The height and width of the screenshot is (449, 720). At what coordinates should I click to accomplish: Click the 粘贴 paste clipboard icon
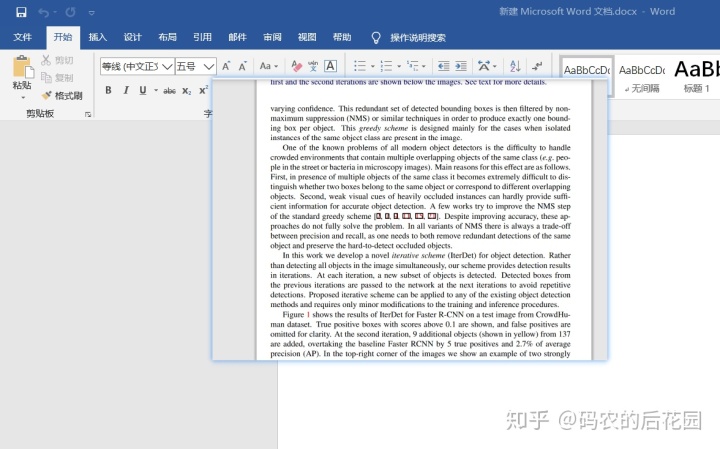(22, 67)
